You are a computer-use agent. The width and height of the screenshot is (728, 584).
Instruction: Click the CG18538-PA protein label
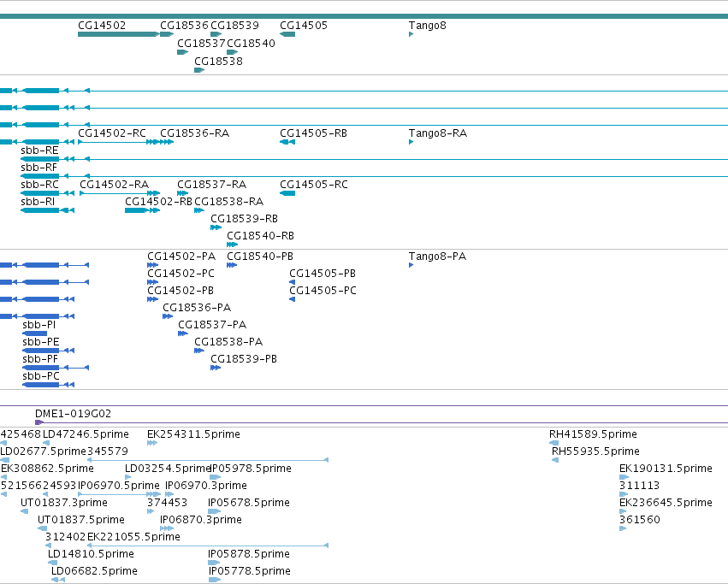(x=228, y=342)
